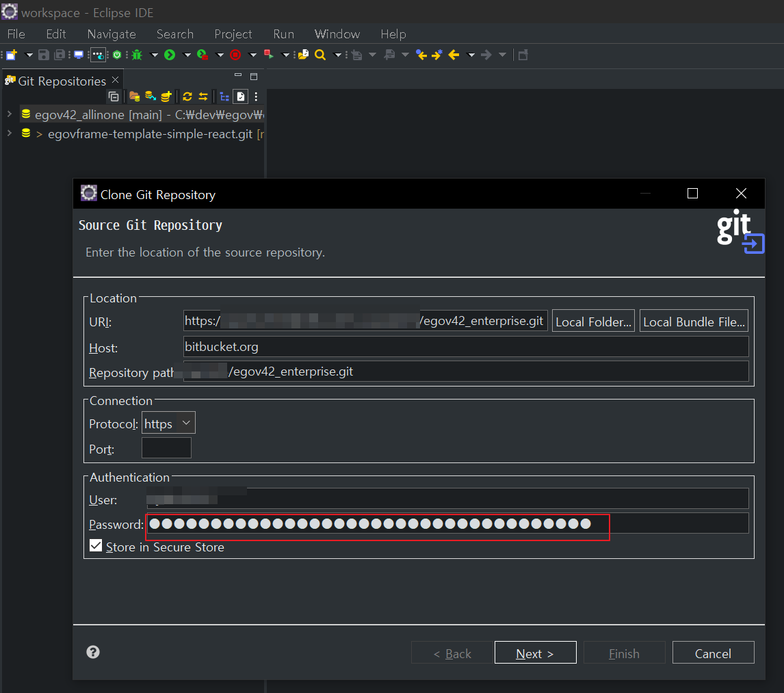Open the Git Repositories view menu dots

(256, 96)
